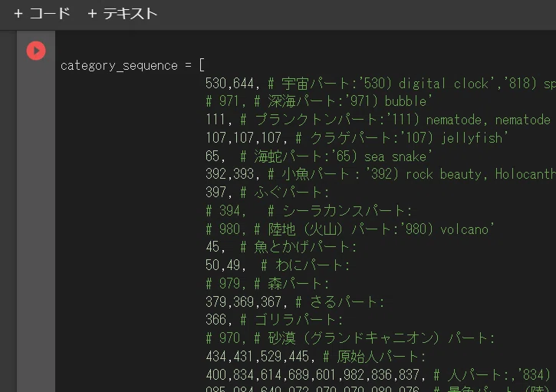Screen dimensions: 556x392
Task: Click the 379,369,367 さるパート line
Action: tap(295, 302)
